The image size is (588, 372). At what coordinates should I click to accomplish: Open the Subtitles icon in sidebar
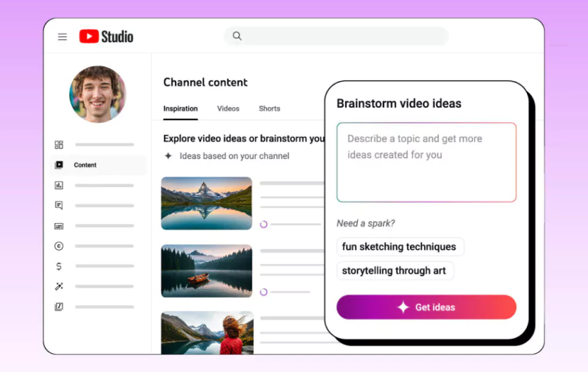point(59,226)
